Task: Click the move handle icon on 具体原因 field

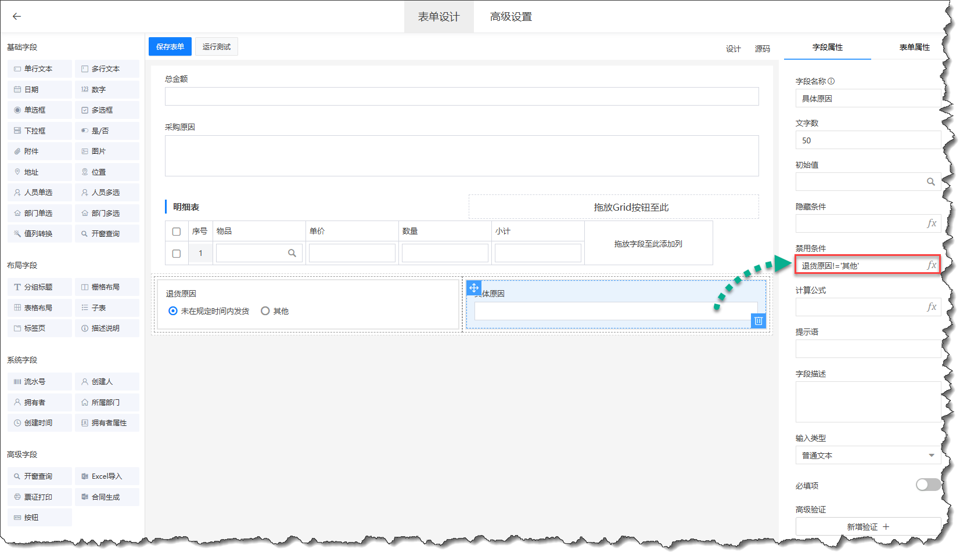Action: [474, 288]
